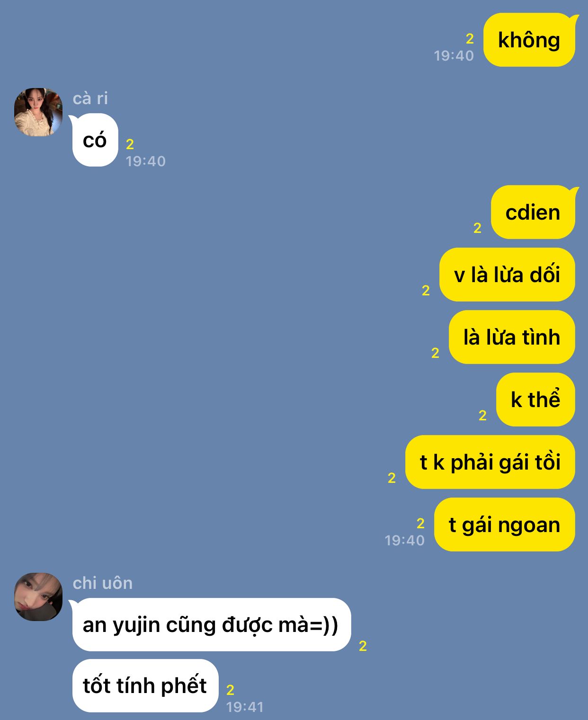This screenshot has width=588, height=720.
Task: Tap the 'k thể' message bubble
Action: tap(535, 400)
